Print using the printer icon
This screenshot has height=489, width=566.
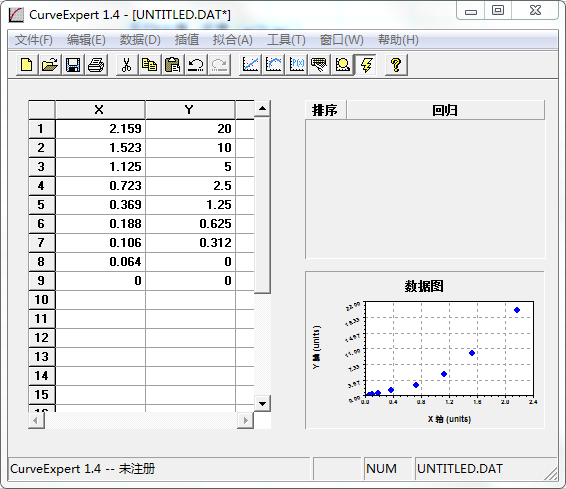pyautogui.click(x=96, y=65)
